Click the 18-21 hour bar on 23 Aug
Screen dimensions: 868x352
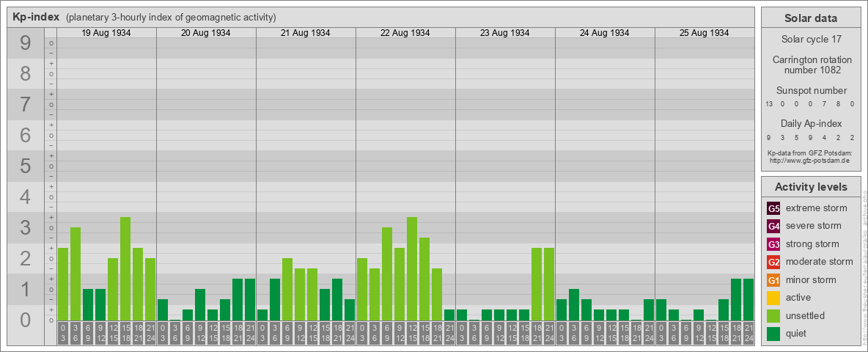(537, 285)
